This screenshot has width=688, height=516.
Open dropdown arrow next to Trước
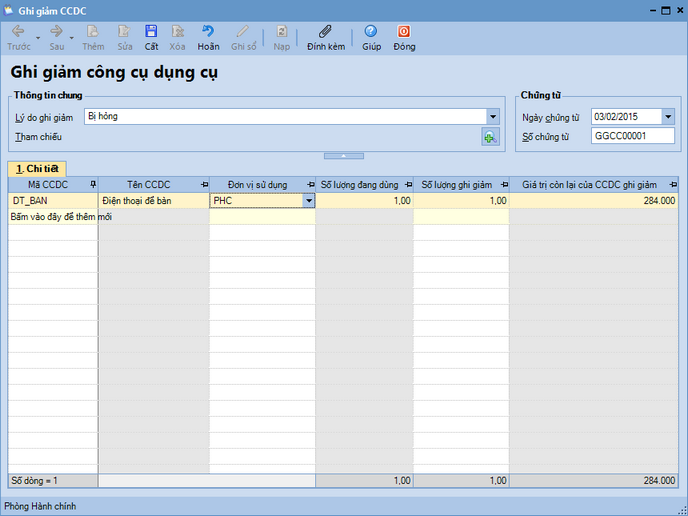click(x=38, y=38)
